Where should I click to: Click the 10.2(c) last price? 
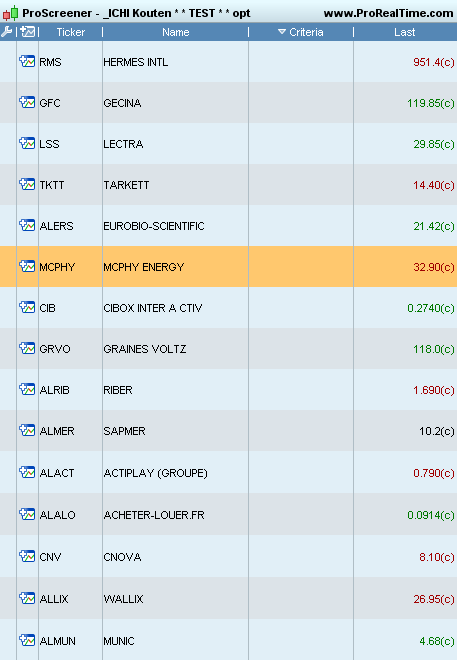pyautogui.click(x=436, y=431)
